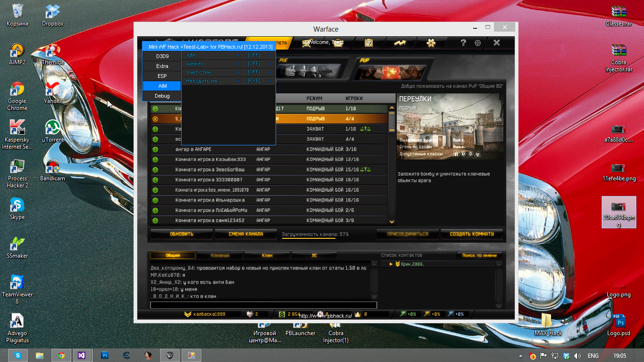This screenshot has height=362, width=644.
Task: Switch to the D3D9 section in hack menu
Action: [x=162, y=56]
